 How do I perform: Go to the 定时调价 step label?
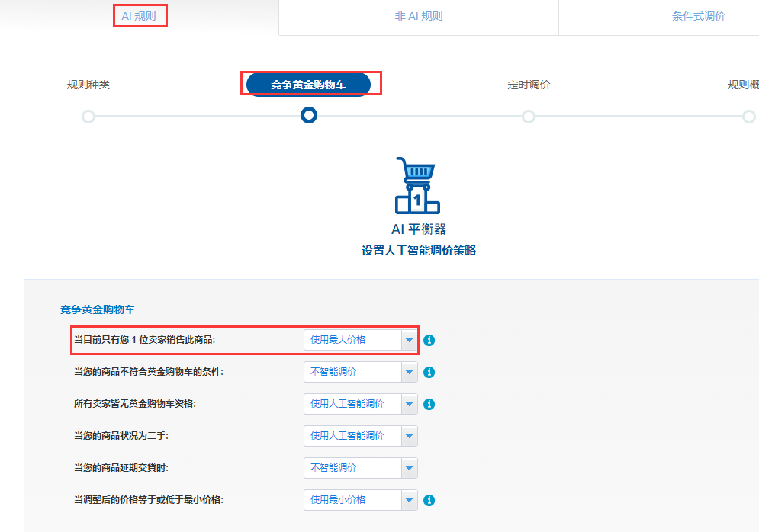[x=529, y=85]
